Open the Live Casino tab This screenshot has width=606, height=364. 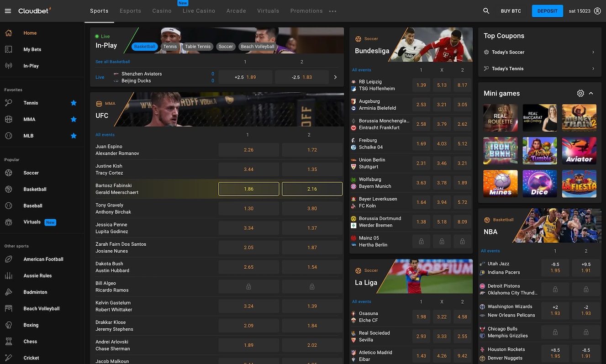[x=199, y=11]
